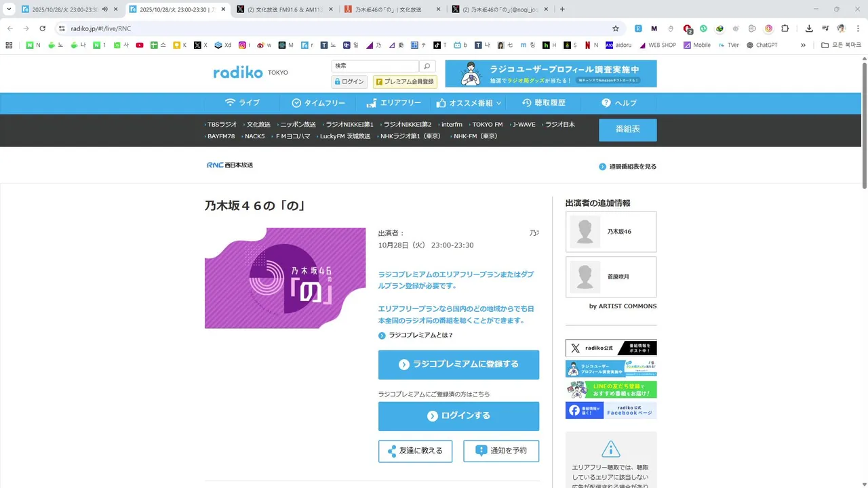Open aidoru bookmark
This screenshot has height=488, width=868.
point(618,45)
